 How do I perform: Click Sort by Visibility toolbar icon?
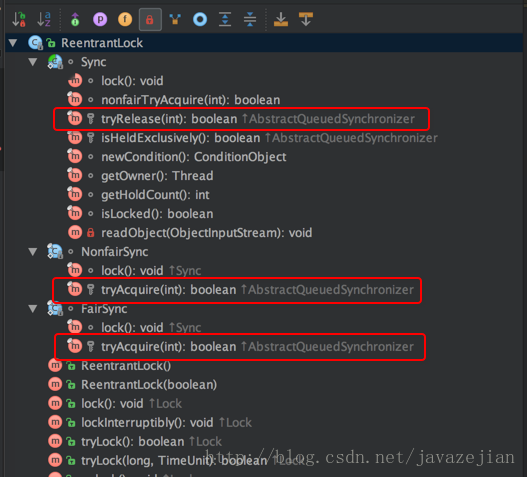(19, 19)
